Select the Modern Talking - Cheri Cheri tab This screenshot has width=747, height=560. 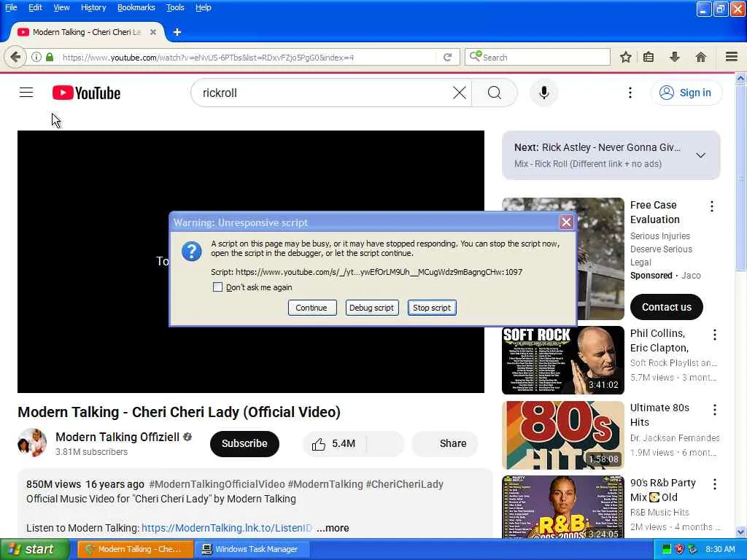click(86, 32)
